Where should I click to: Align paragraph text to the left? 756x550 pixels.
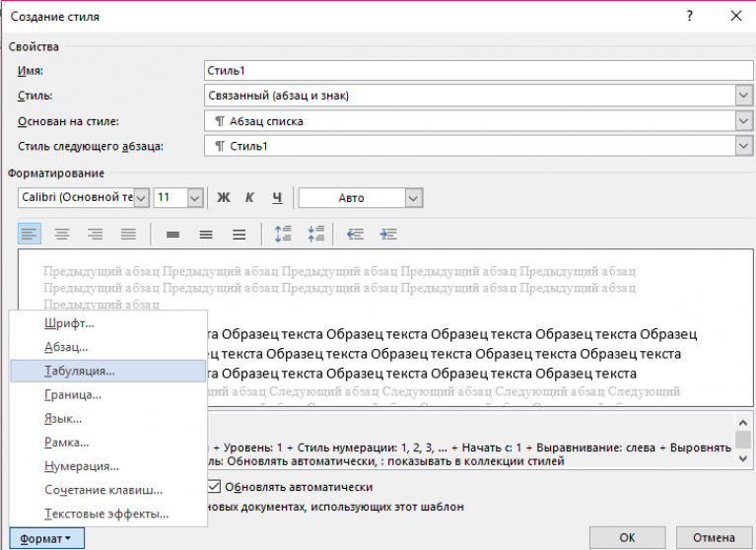tap(30, 235)
